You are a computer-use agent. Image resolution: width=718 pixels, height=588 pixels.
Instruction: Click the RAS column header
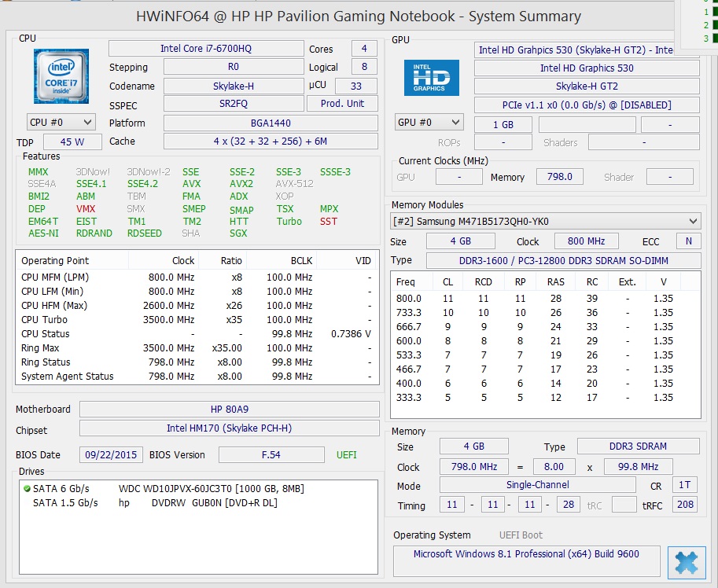(x=555, y=282)
